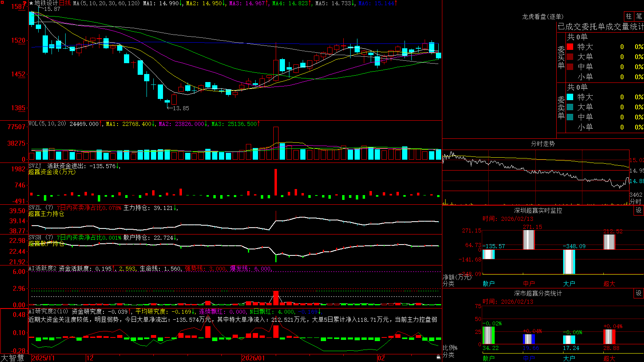644x362 pixels.
Task: Open 设 settings for 深圳超赢实时监控
Action: coord(639,210)
